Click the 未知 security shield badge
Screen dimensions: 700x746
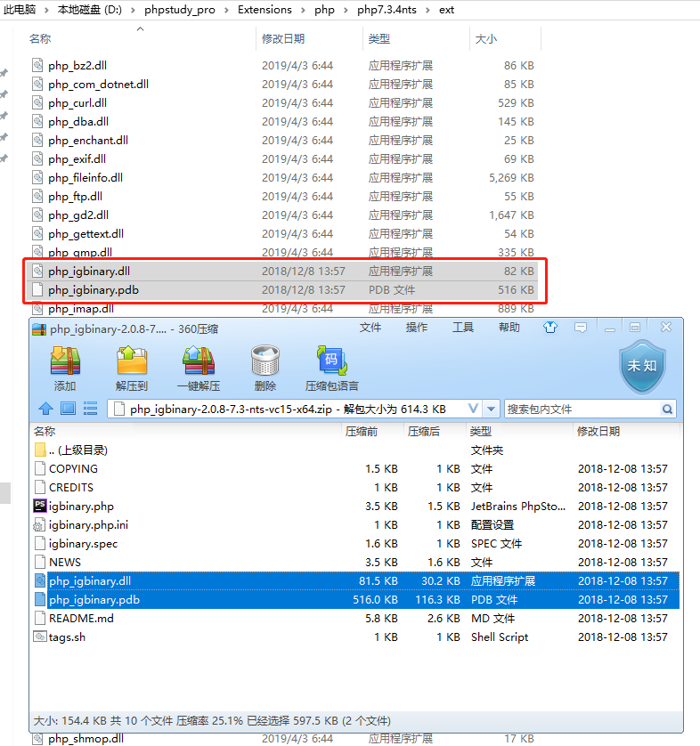(642, 367)
